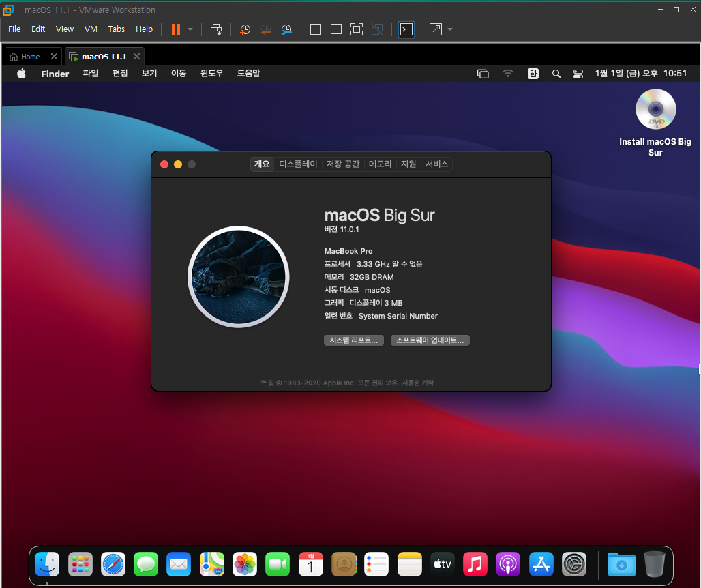The width and height of the screenshot is (701, 588).
Task: Open Control Center
Action: (578, 74)
